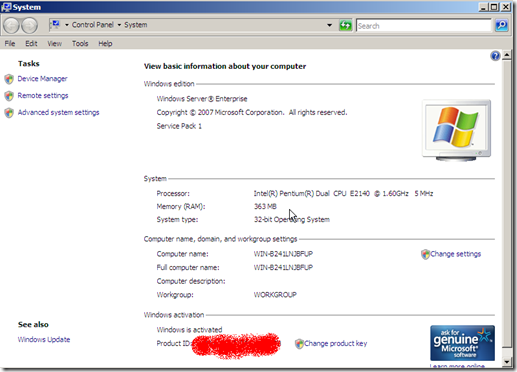
Task: Click the shield icon next to Device Manager
Action: (9, 79)
